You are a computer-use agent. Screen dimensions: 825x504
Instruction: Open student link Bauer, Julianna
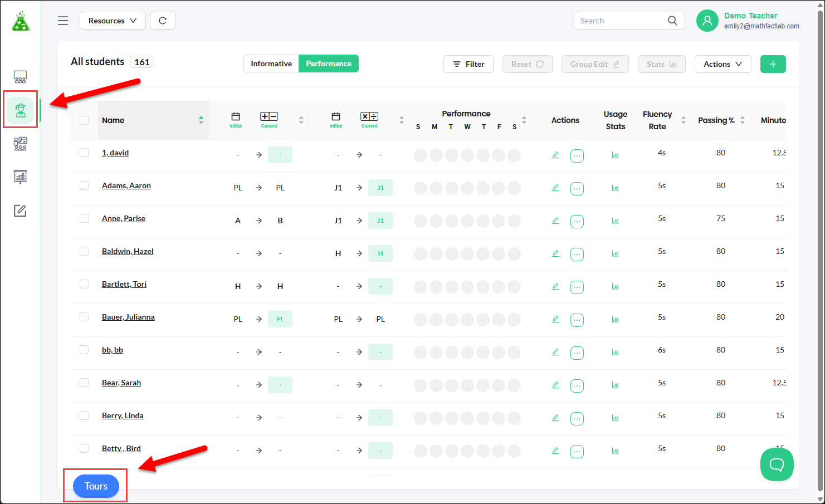128,317
